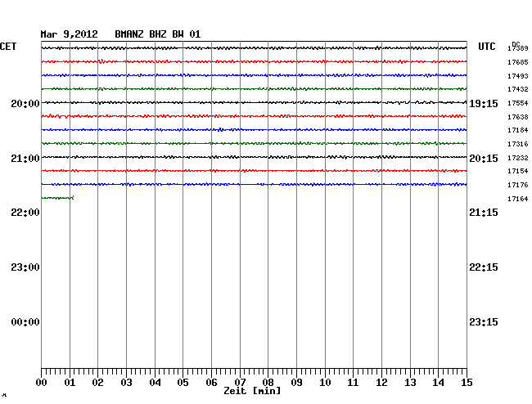Click the x-axis minute label "04"
This screenshot has width=532, height=404.
[x=155, y=383]
